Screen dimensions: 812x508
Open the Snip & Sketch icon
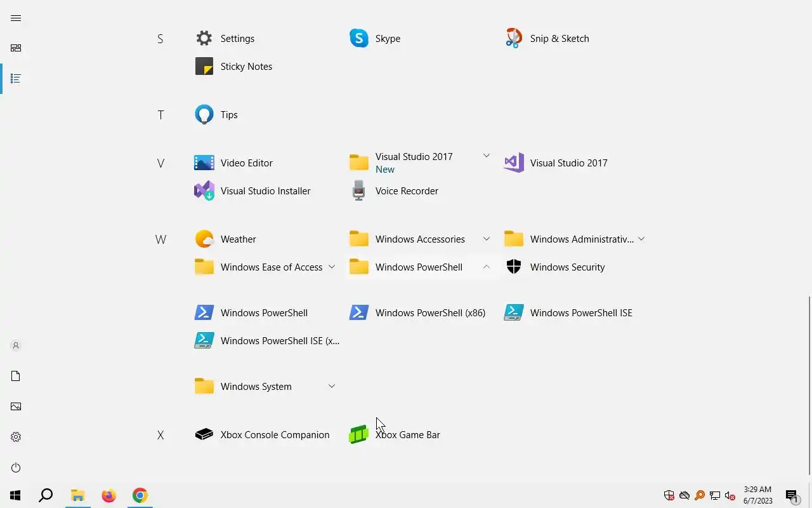click(x=514, y=38)
